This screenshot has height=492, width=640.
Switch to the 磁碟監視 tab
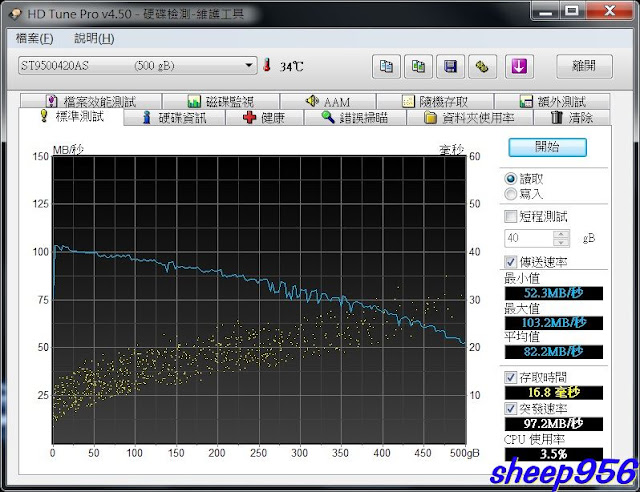(221, 101)
